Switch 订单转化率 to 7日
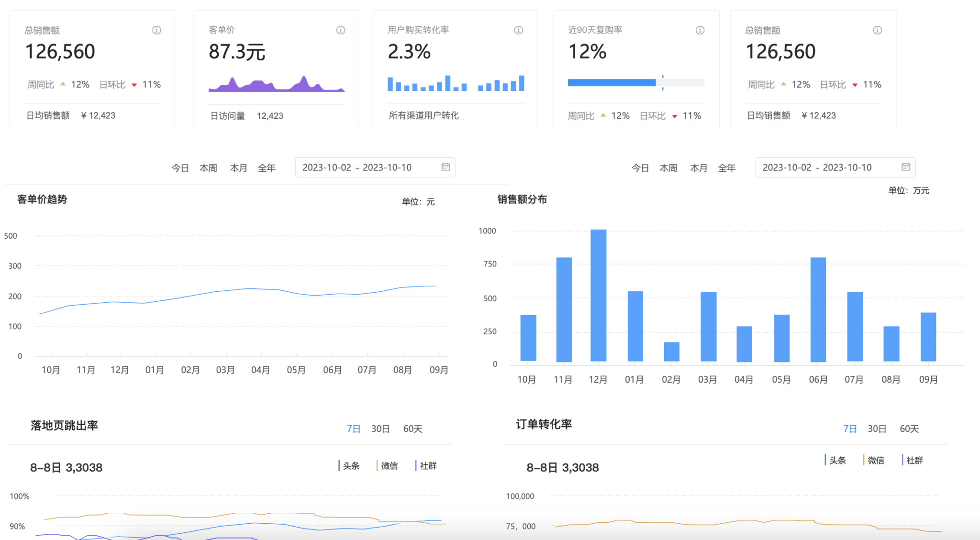 pyautogui.click(x=850, y=429)
